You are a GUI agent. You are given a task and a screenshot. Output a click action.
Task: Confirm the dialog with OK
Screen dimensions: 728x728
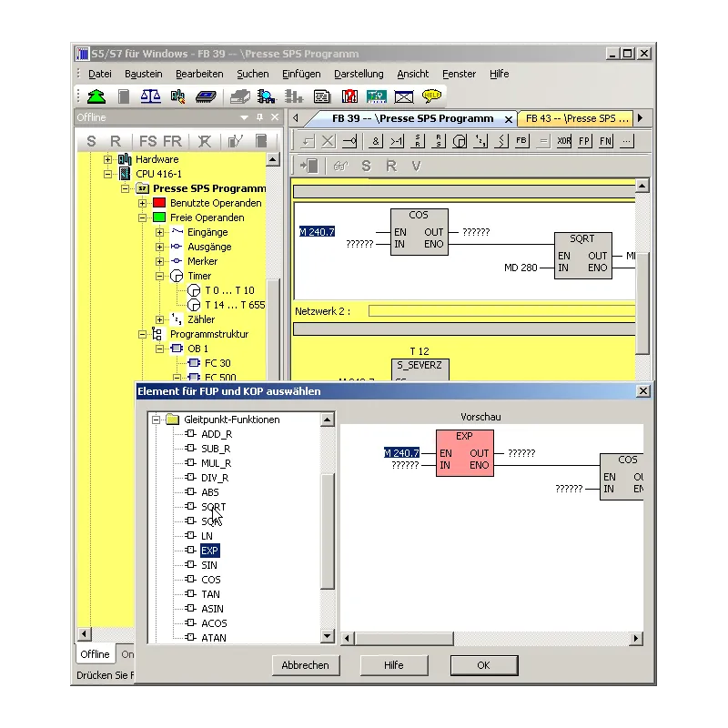[483, 665]
